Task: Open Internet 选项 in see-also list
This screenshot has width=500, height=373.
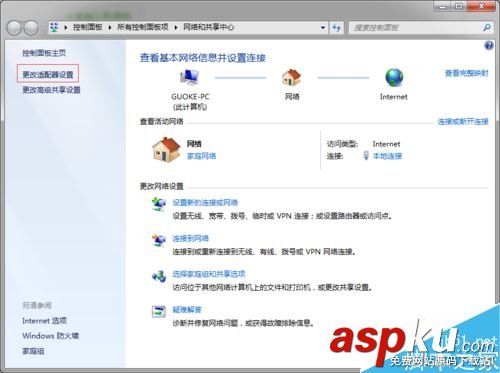Action: pos(44,321)
